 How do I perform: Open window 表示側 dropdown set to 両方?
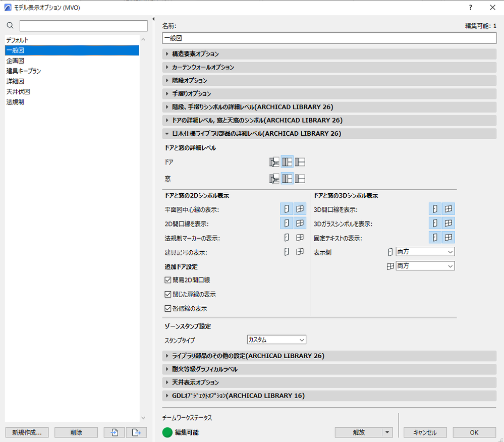point(425,266)
